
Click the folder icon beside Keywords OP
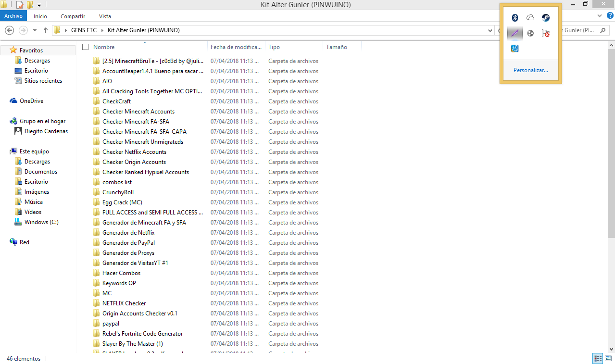[x=96, y=283]
